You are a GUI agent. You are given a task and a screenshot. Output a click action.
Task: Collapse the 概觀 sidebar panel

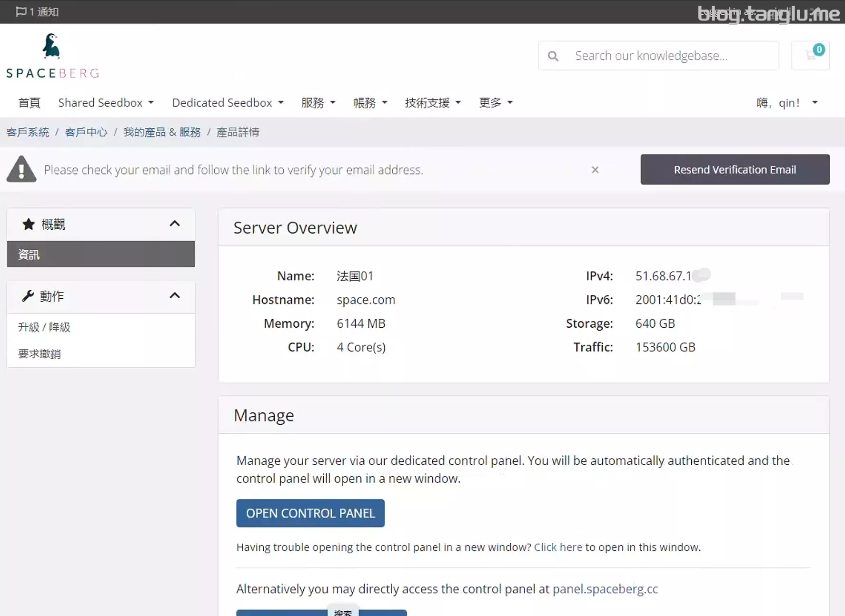(175, 224)
